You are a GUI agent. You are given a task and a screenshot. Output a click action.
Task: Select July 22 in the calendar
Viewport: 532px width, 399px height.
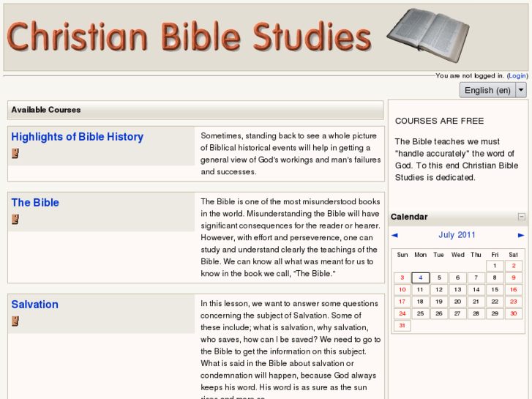tap(495, 302)
